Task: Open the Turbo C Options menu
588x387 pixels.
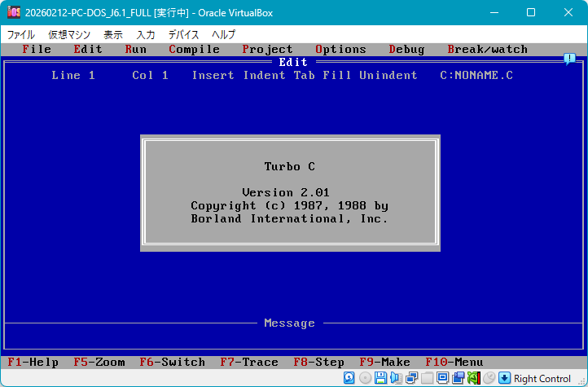Action: 340,49
